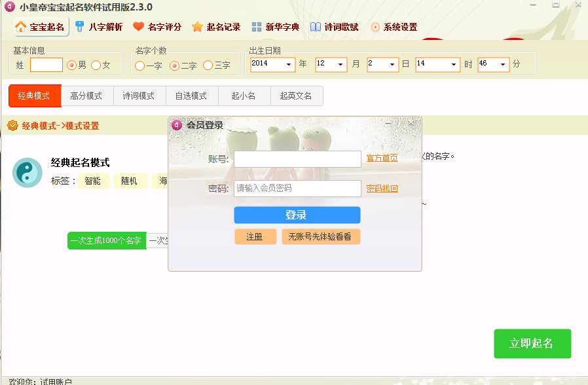Open 起名记录 star icon
588x385 pixels.
pos(197,27)
